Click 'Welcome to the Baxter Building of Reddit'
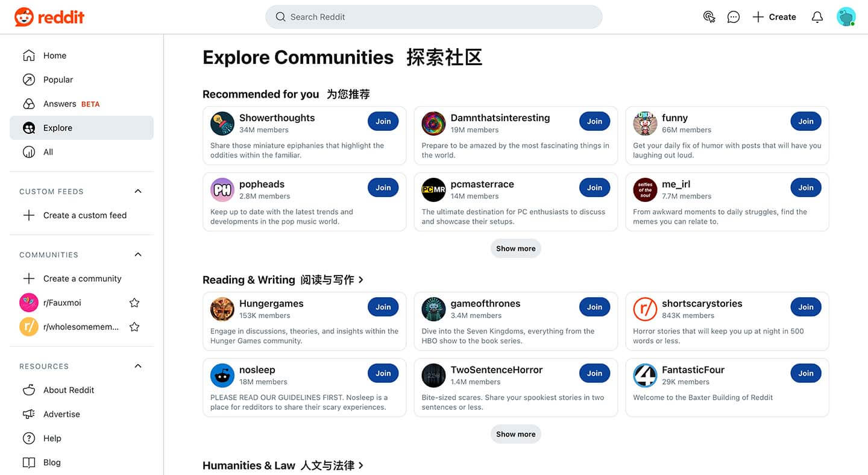The height and width of the screenshot is (475, 868). [703, 398]
